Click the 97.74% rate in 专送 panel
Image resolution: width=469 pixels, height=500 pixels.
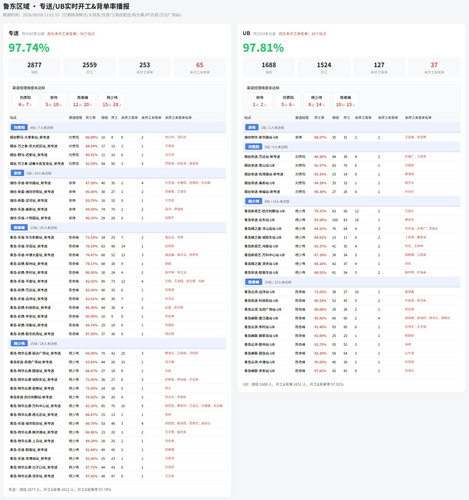[29, 48]
